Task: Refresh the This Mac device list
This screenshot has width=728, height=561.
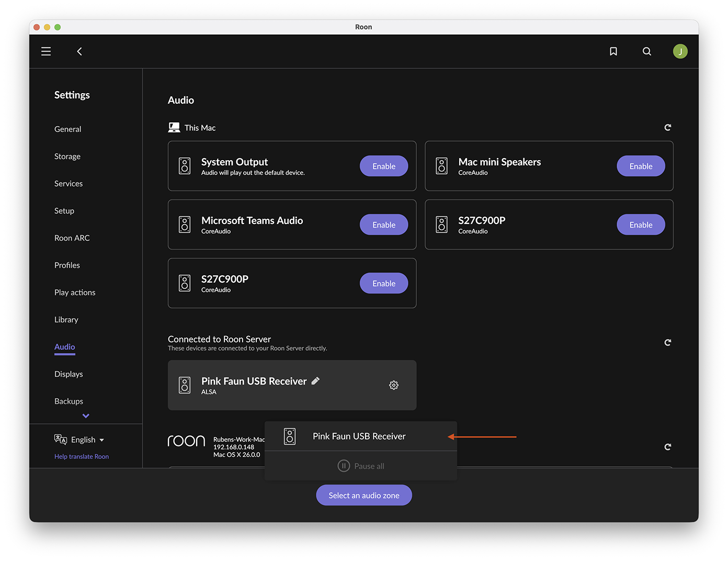Action: tap(668, 128)
